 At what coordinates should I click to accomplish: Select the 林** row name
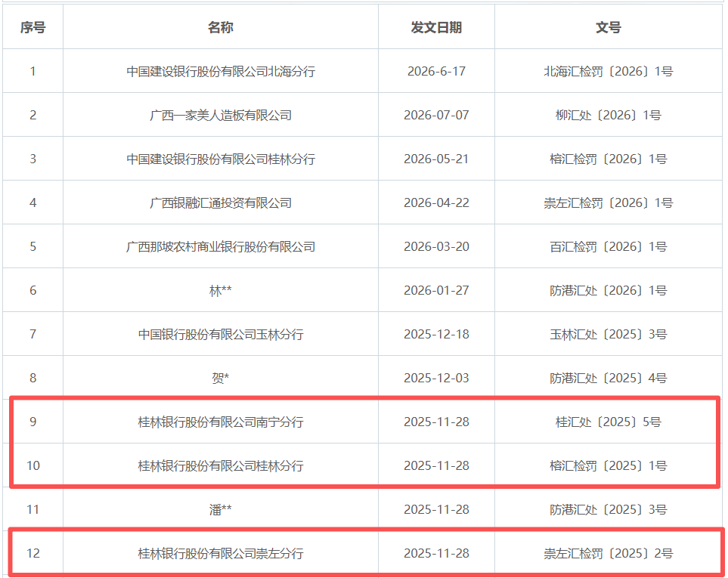221,290
